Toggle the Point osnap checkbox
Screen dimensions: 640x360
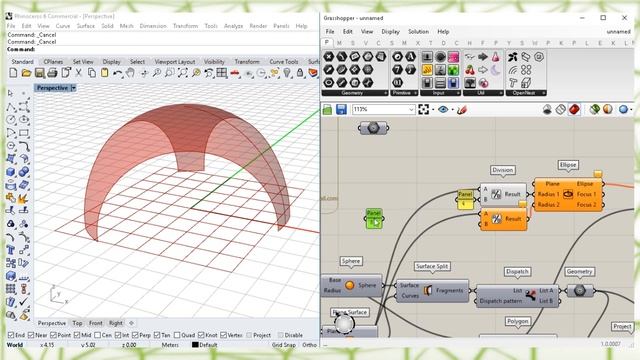53,335
